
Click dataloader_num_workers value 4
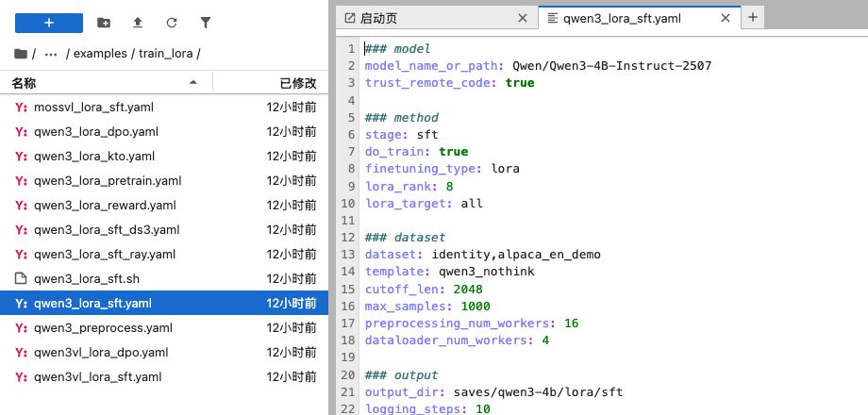545,340
